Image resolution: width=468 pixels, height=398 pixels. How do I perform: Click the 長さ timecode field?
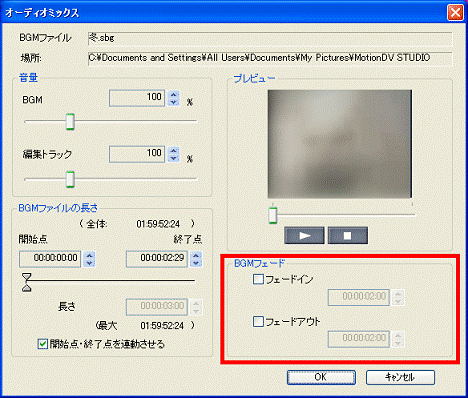157,307
